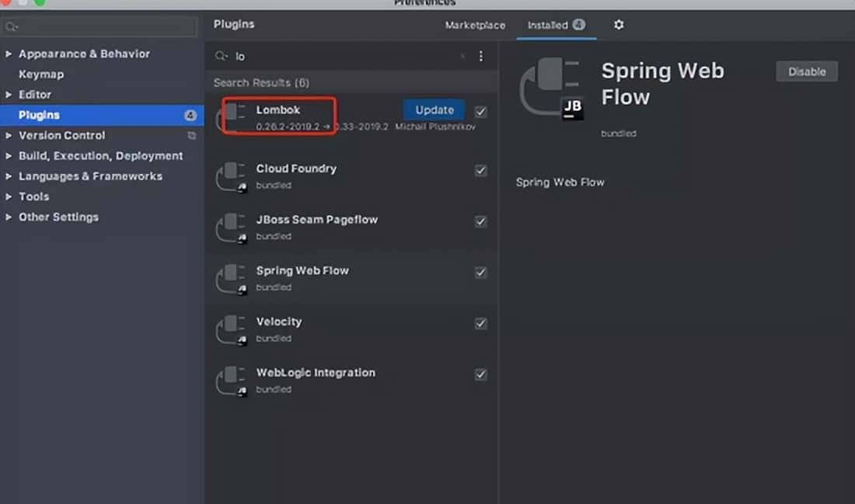Screen dimensions: 855x504
Task: Expand the Appearance & Behavior section
Action: click(9, 54)
